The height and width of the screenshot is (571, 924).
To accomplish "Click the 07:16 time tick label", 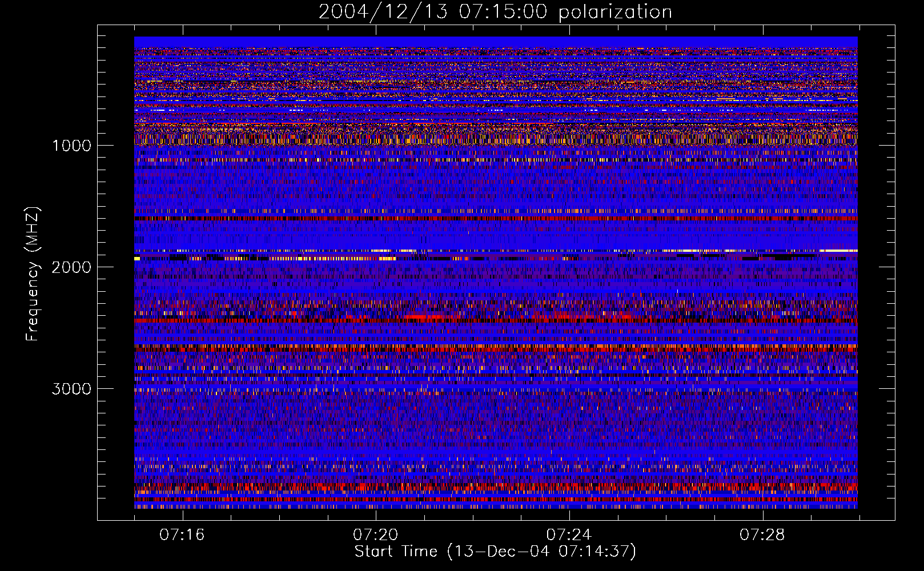I will [182, 535].
